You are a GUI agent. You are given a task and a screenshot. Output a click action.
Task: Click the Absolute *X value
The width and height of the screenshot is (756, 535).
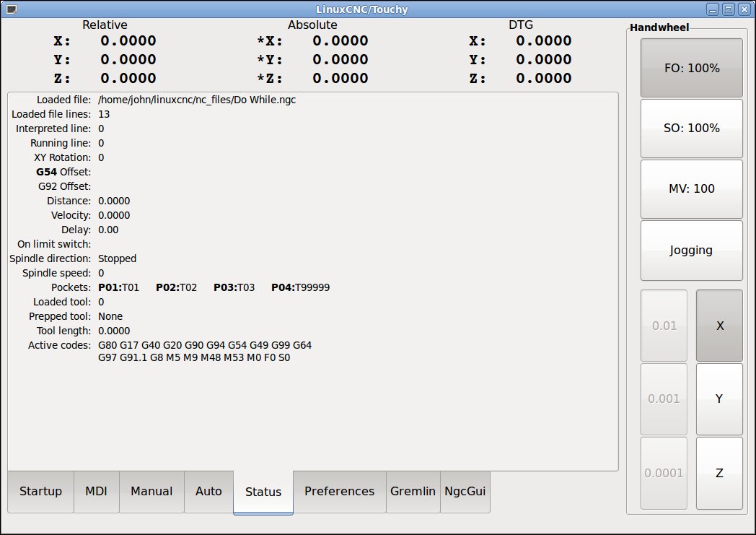pos(340,41)
